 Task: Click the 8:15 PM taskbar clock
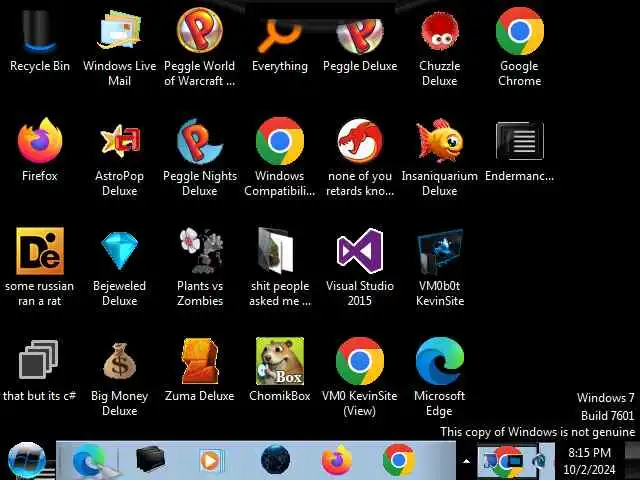[x=589, y=461]
